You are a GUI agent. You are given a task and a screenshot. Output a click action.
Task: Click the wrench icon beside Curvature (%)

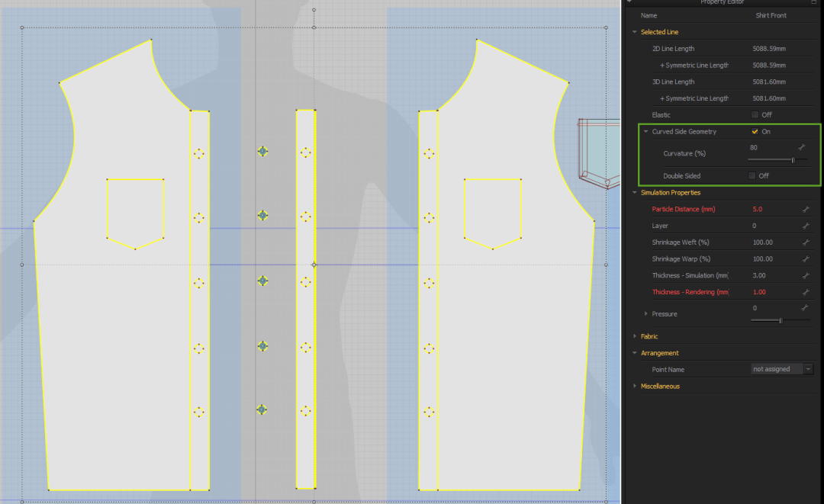click(801, 147)
